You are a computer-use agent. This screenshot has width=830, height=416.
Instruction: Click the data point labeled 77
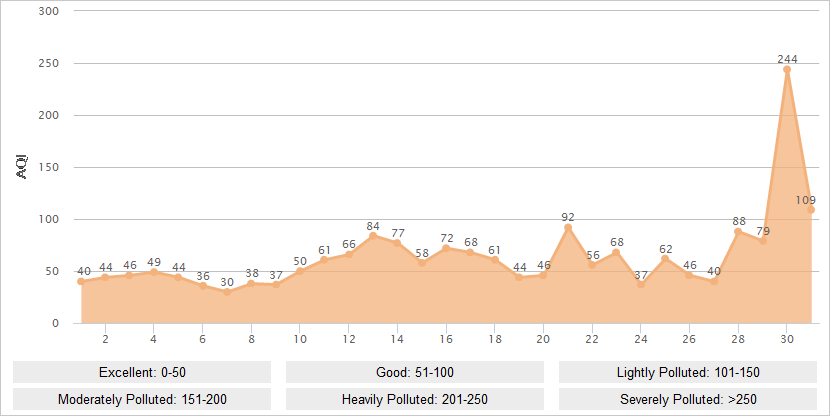(x=398, y=243)
